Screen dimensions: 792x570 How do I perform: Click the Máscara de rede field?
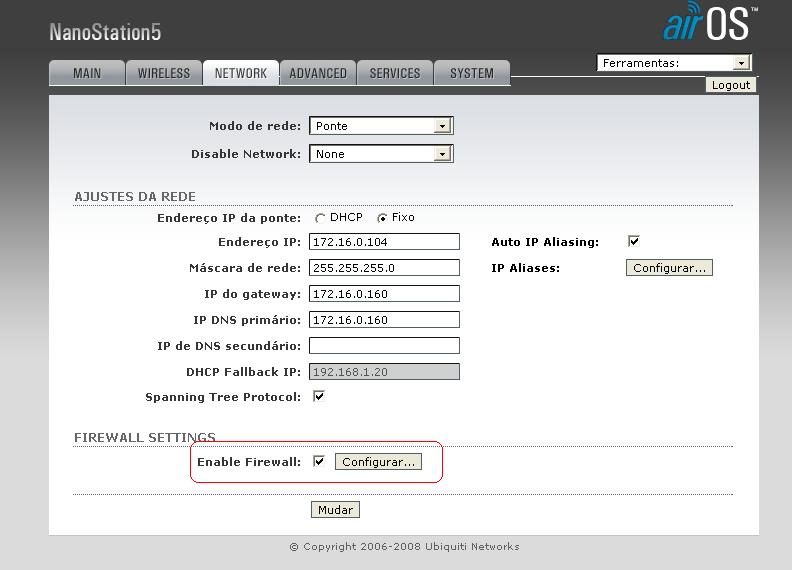[x=384, y=268]
